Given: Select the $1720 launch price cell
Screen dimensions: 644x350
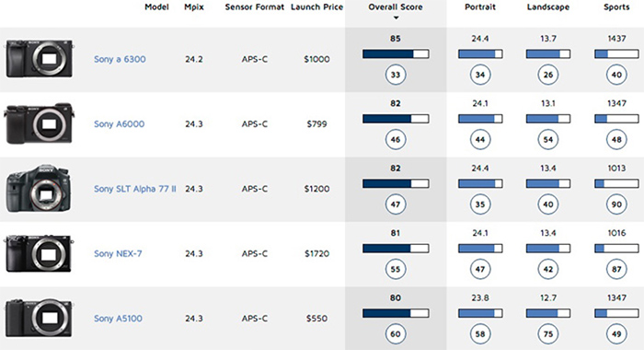Looking at the screenshot, I should click(x=316, y=254).
